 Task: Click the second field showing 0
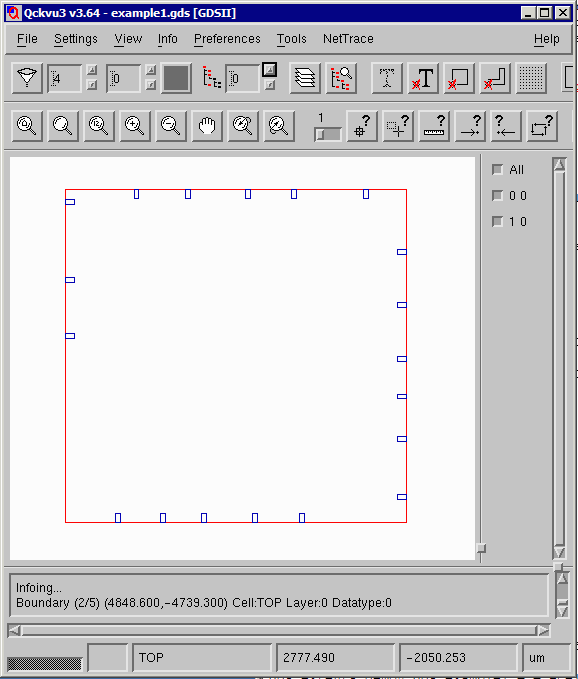pos(123,78)
